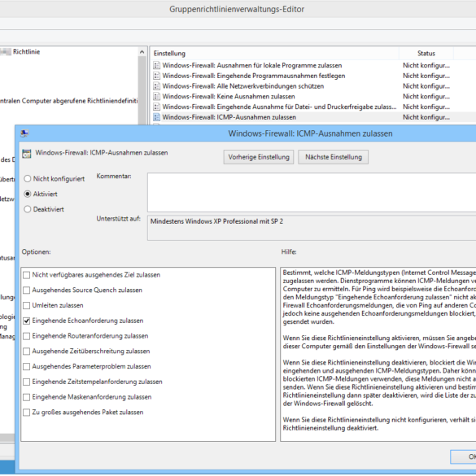Uncheck 'Eingehende Echoanforderung zulassen'

pos(27,321)
